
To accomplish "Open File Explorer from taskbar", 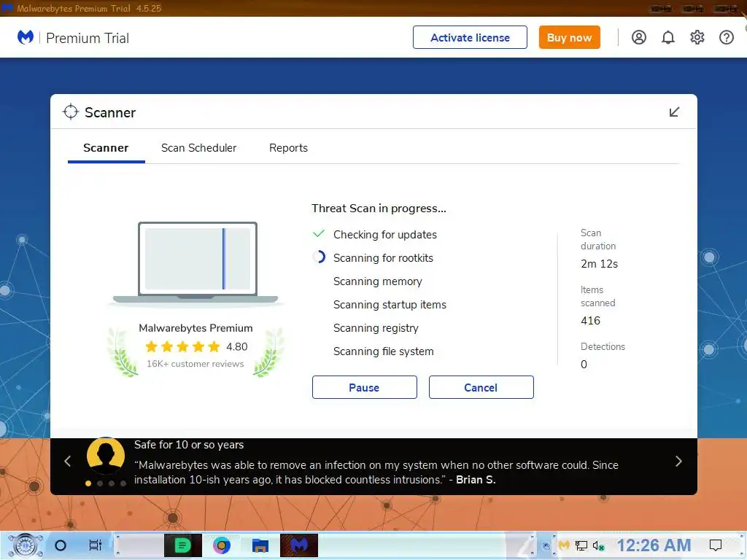I will coord(260,545).
